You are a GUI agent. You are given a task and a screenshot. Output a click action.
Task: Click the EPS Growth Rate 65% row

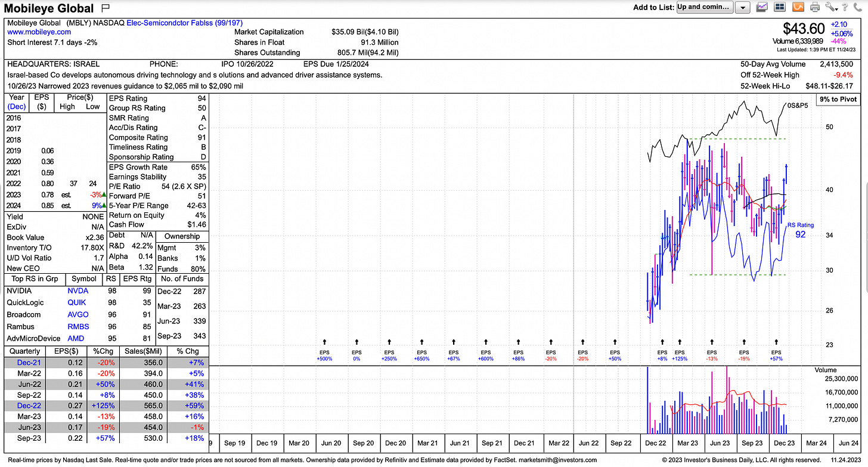[157, 167]
